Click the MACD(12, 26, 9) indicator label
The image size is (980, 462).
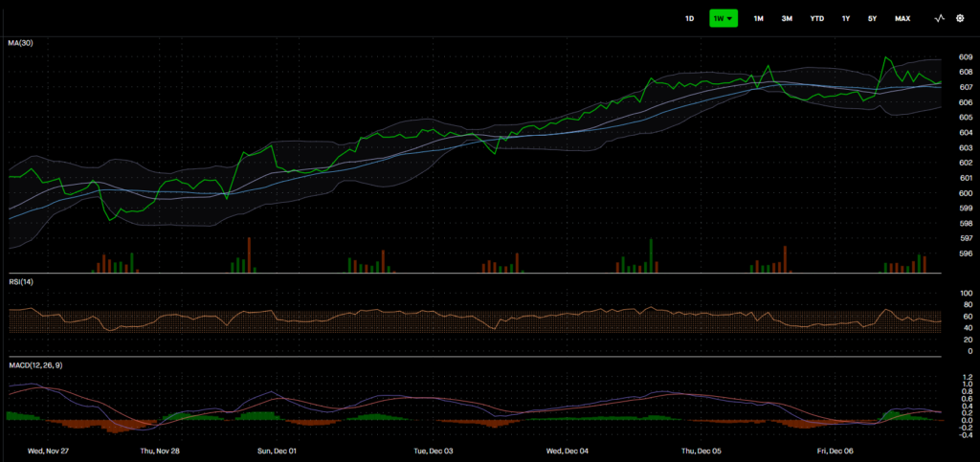coord(35,364)
